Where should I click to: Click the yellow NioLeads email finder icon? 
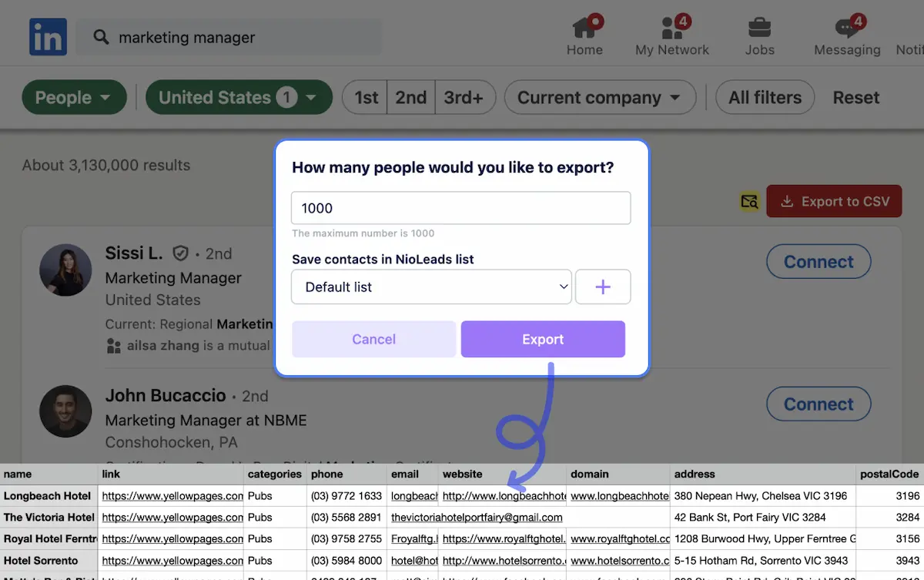point(749,202)
